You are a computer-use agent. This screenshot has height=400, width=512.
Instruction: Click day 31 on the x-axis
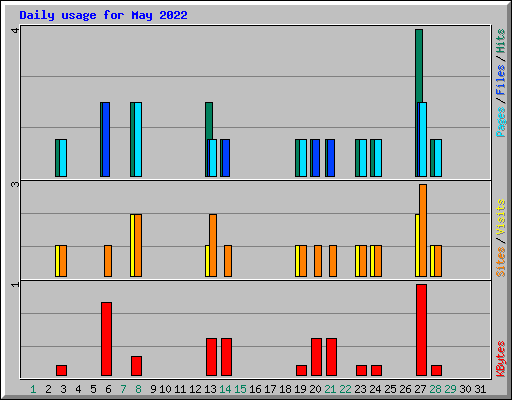(480, 389)
